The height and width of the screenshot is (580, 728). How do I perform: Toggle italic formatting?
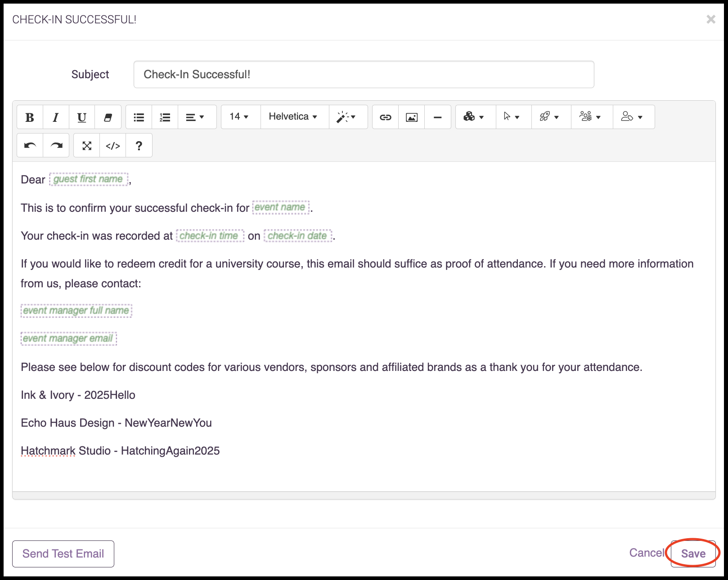[x=56, y=117]
